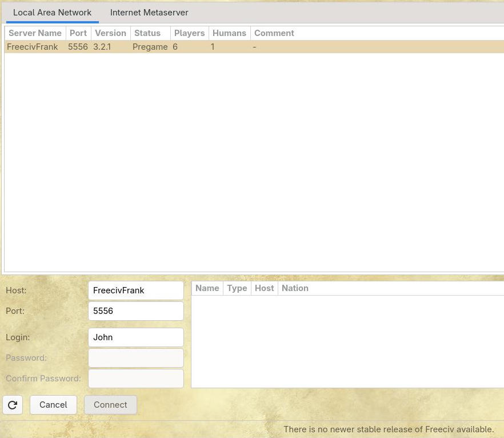
Task: Click the Players column header
Action: click(x=189, y=33)
